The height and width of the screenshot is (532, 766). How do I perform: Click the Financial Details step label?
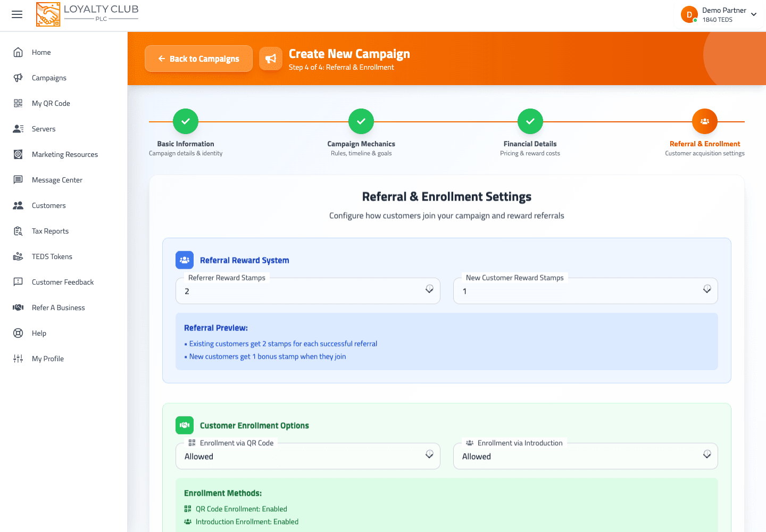pyautogui.click(x=530, y=144)
